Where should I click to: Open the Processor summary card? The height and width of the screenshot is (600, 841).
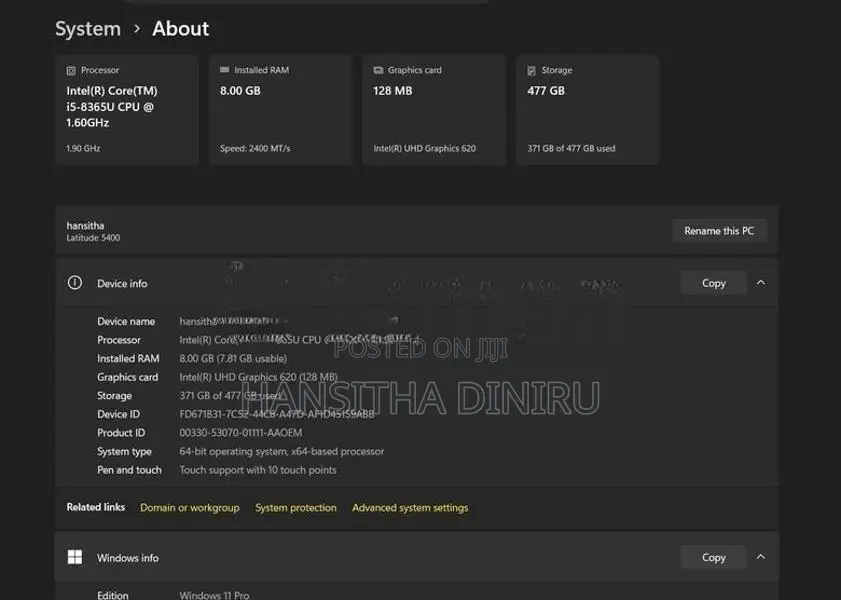[127, 109]
